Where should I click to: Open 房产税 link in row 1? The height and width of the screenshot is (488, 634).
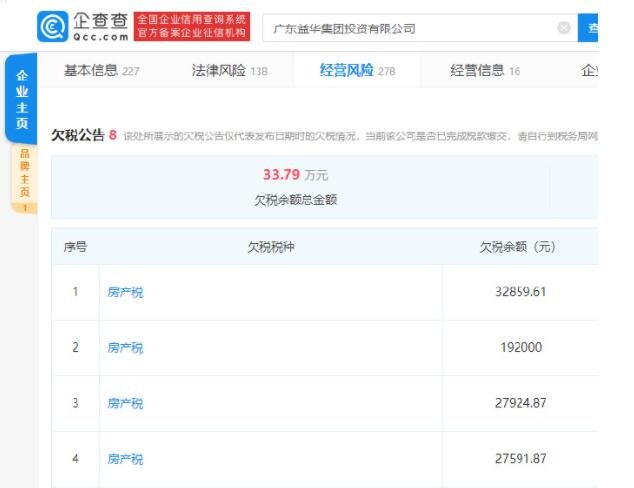(125, 292)
